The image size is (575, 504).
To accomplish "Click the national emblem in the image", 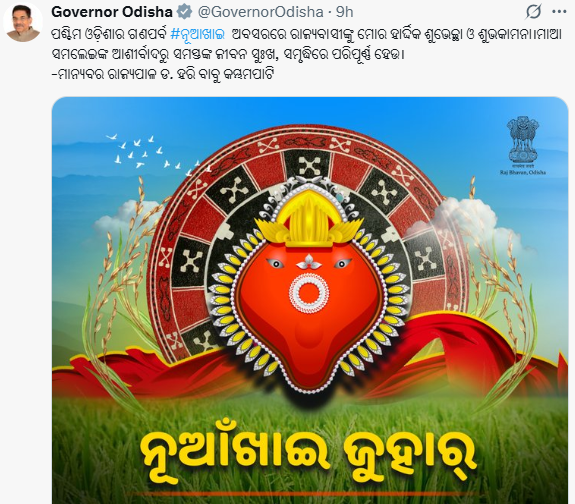I will pos(522,139).
